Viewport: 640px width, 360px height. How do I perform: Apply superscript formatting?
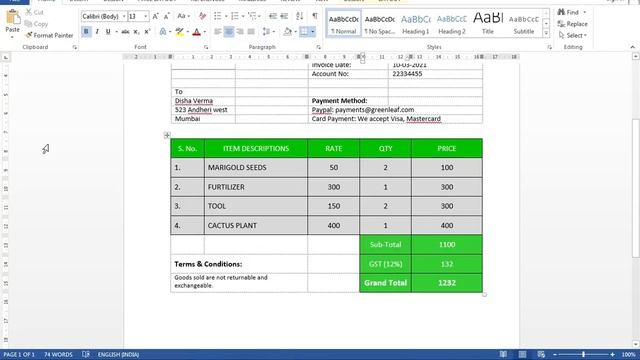click(147, 31)
